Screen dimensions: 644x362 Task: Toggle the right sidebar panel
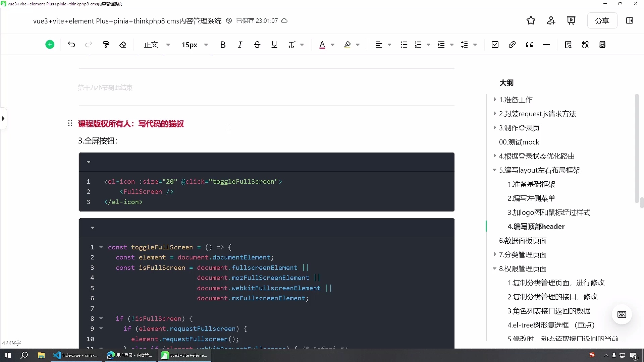coord(629,21)
